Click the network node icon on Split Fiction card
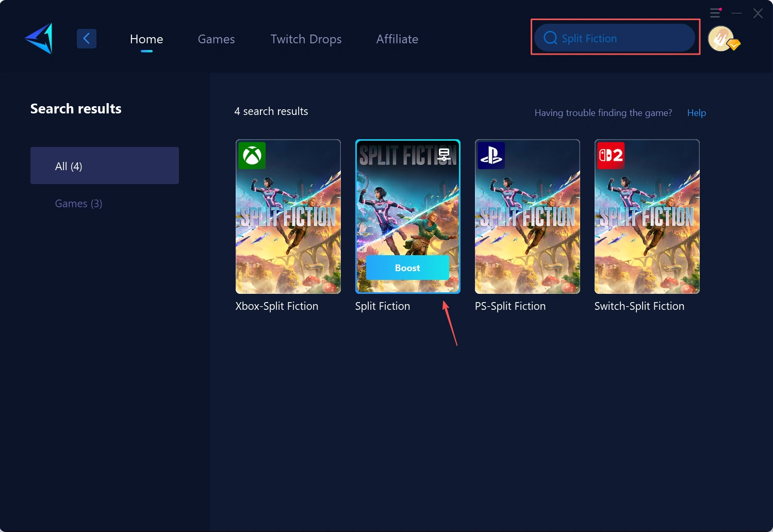 point(443,154)
